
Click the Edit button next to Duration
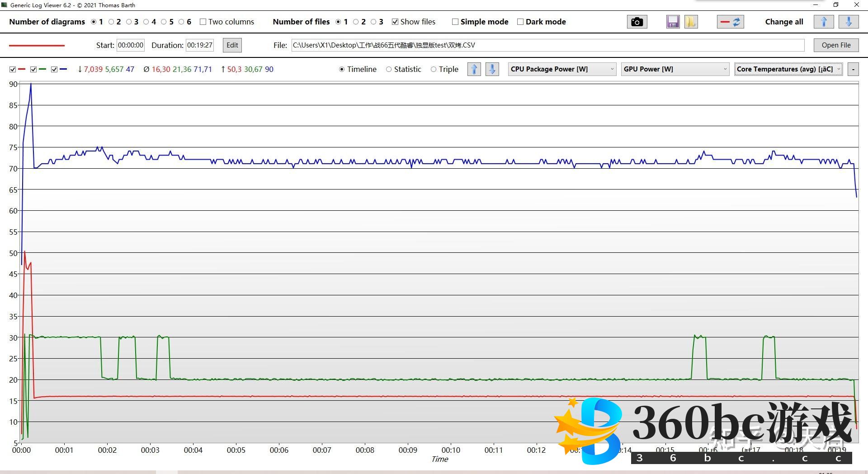tap(232, 45)
